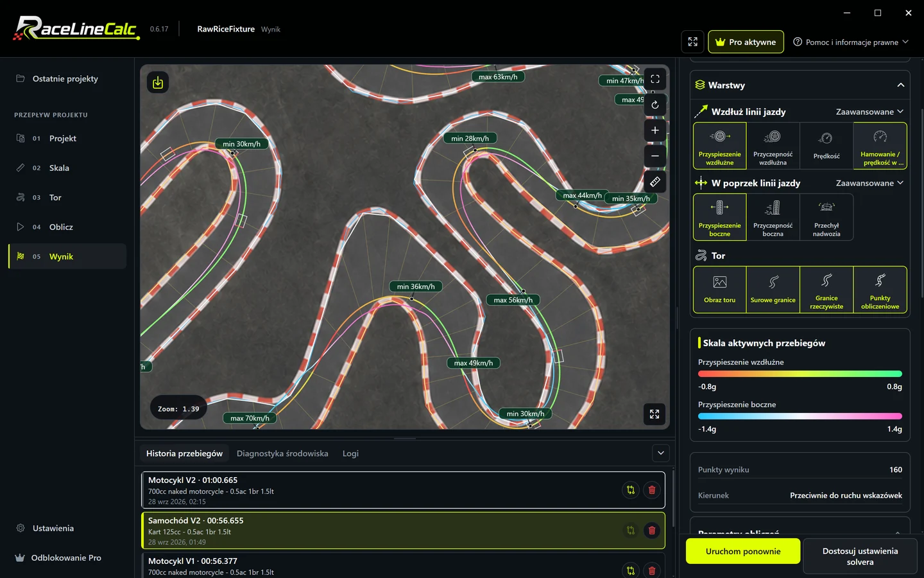The image size is (924, 578).
Task: Toggle the Obraz toru track layer
Action: pos(720,290)
